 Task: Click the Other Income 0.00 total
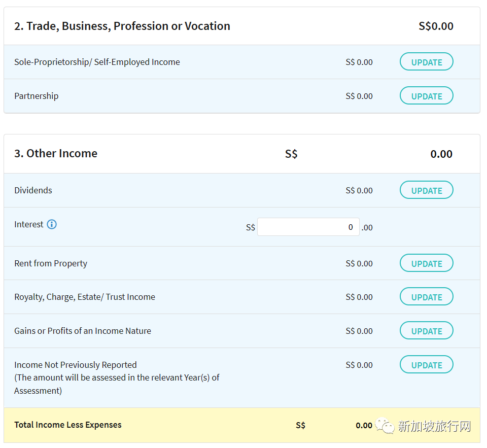(x=441, y=154)
